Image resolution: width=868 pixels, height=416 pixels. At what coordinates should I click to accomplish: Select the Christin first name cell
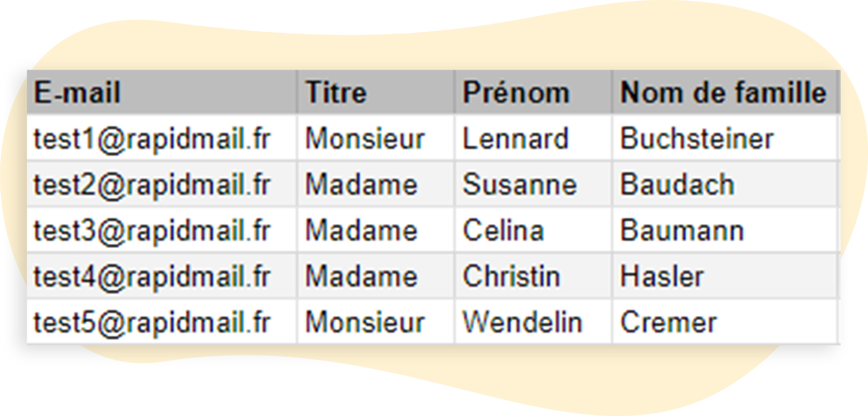(x=511, y=276)
